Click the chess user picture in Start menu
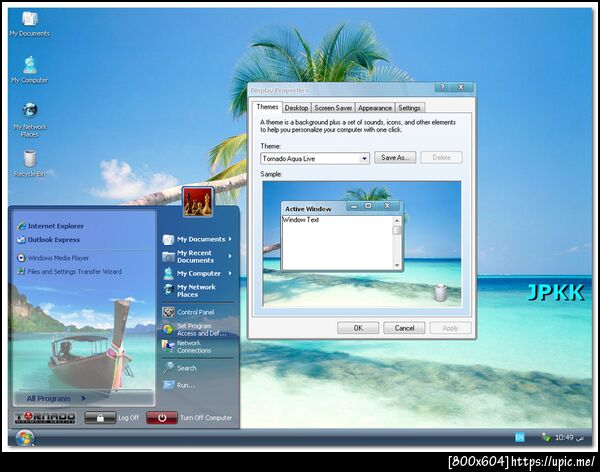 [197, 202]
